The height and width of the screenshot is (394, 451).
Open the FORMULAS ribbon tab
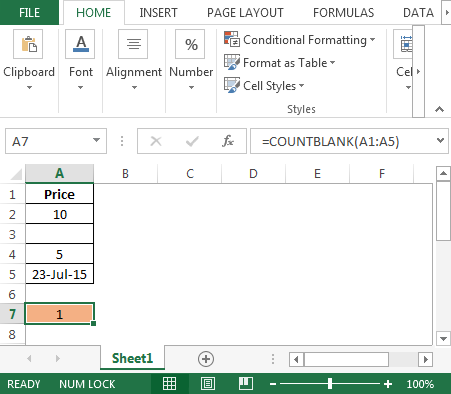tap(343, 13)
